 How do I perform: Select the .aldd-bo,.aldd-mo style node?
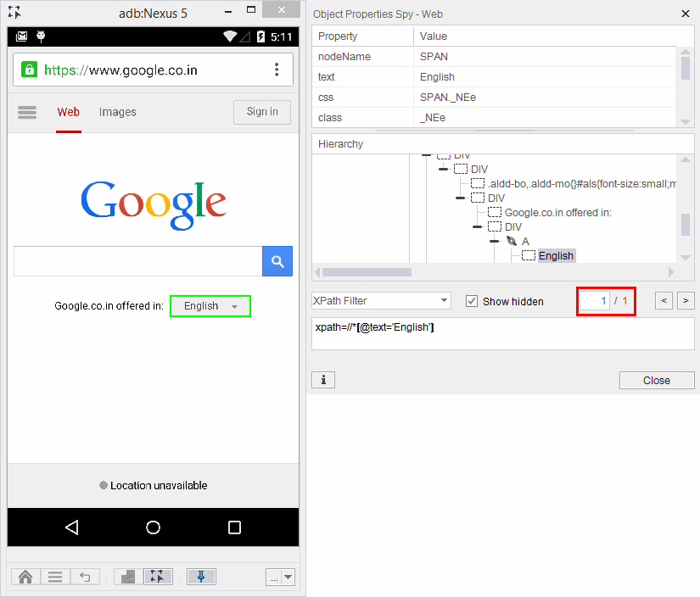582,184
